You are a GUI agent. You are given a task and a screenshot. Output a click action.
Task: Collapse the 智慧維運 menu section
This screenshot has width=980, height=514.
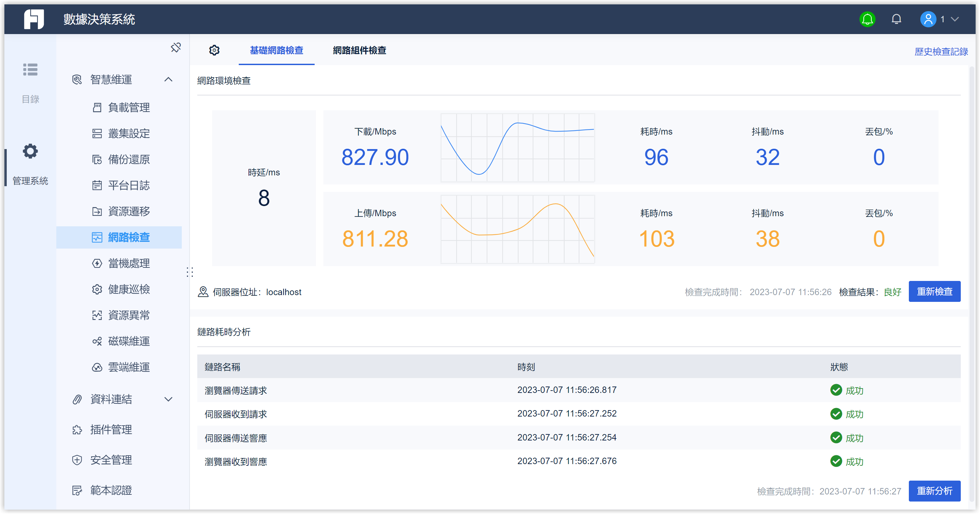168,80
